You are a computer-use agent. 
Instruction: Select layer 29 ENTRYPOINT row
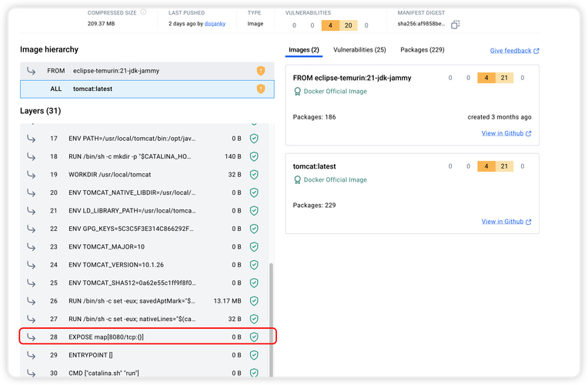(145, 355)
